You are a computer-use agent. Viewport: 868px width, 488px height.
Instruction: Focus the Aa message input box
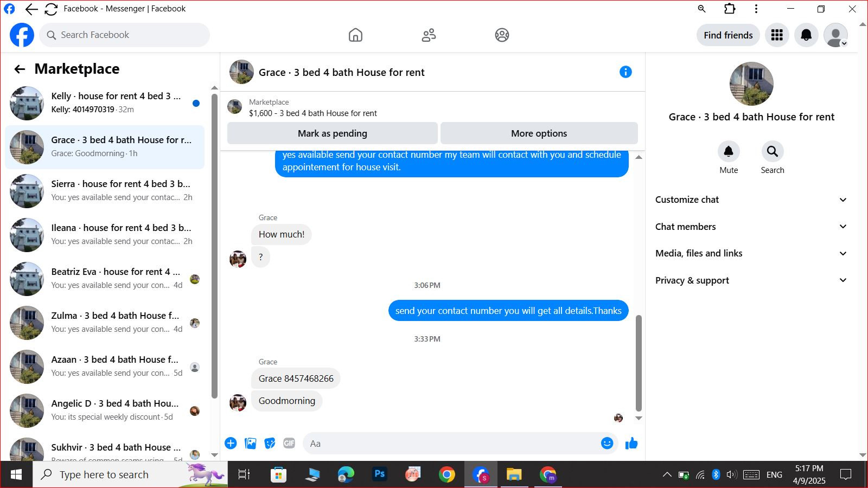click(x=452, y=444)
